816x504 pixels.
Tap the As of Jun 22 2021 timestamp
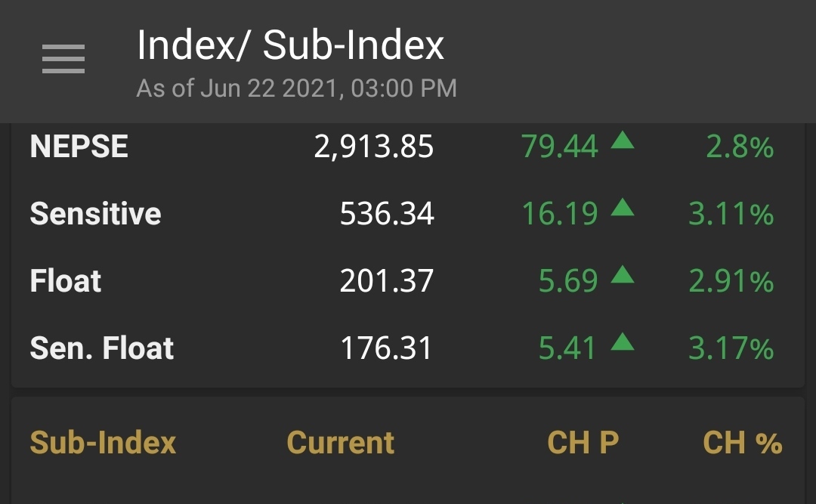[297, 88]
